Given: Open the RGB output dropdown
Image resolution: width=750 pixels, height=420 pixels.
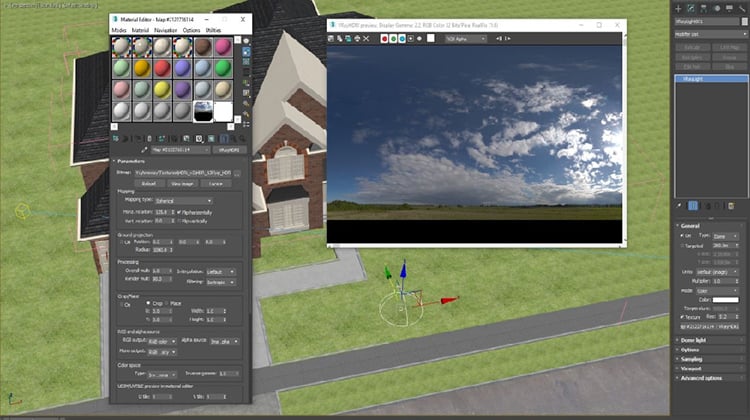Looking at the screenshot, I should 162,342.
